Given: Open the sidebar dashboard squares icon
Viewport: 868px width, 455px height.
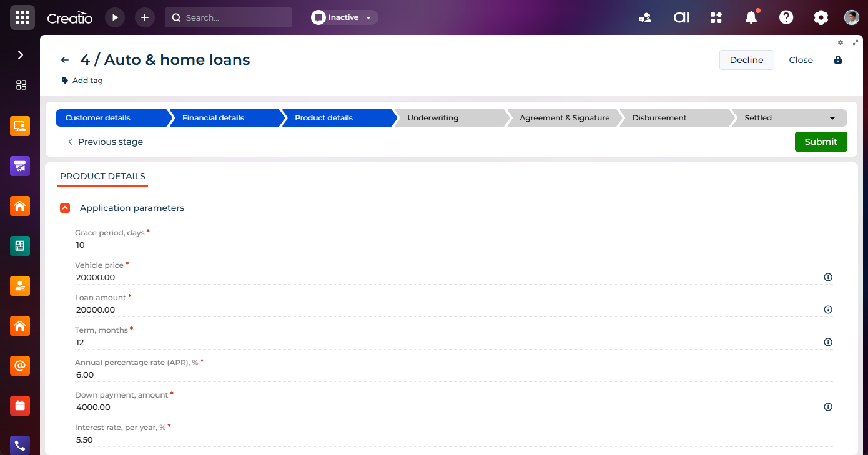Looking at the screenshot, I should (21, 85).
